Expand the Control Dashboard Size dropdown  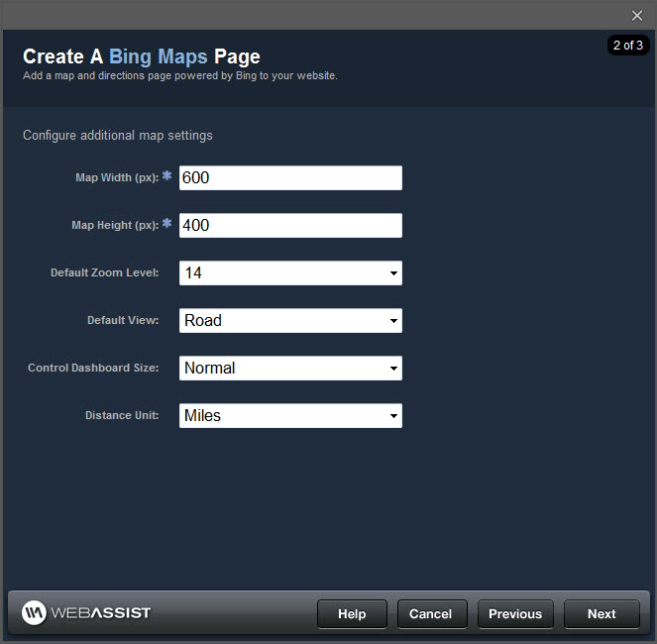point(290,368)
